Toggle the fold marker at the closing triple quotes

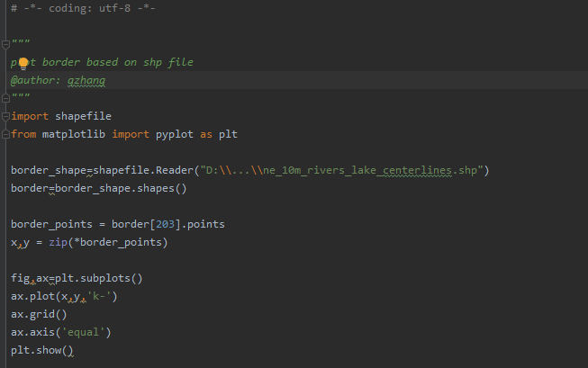click(5, 99)
